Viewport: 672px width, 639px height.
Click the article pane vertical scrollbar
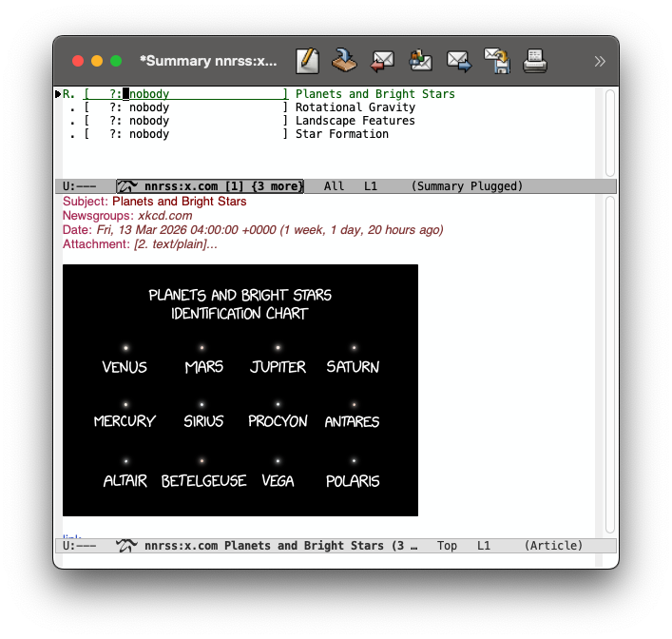tap(609, 366)
